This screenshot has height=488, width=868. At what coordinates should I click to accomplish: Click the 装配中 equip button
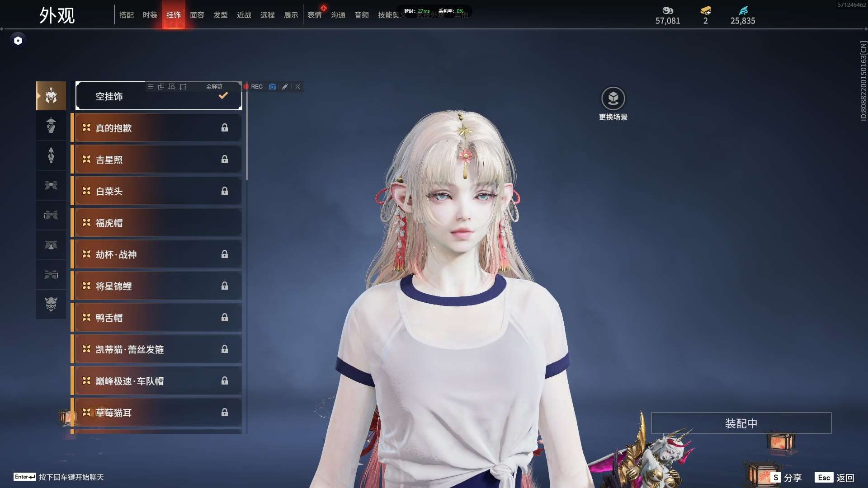(x=741, y=423)
